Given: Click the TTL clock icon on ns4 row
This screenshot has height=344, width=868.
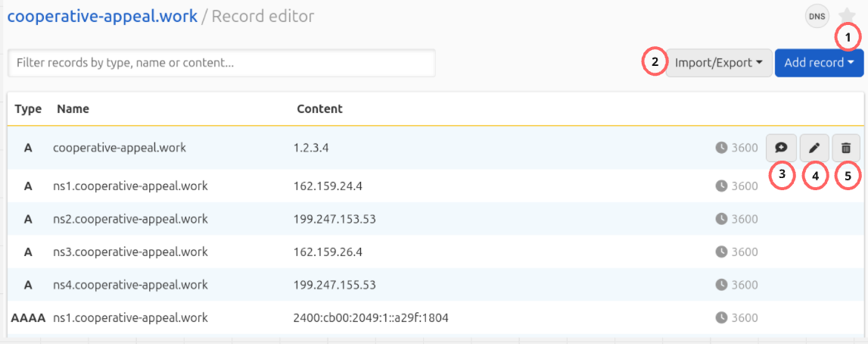Looking at the screenshot, I should coord(721,285).
